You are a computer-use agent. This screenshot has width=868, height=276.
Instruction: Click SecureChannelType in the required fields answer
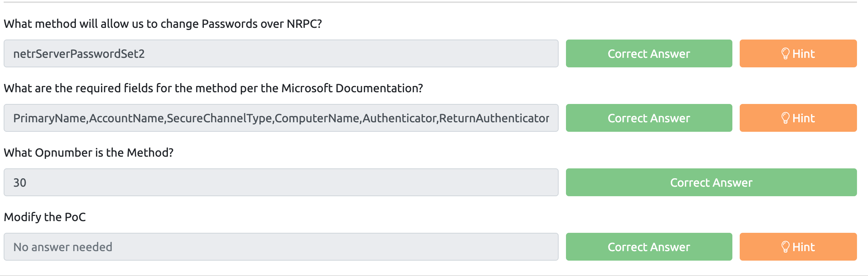[x=220, y=118]
